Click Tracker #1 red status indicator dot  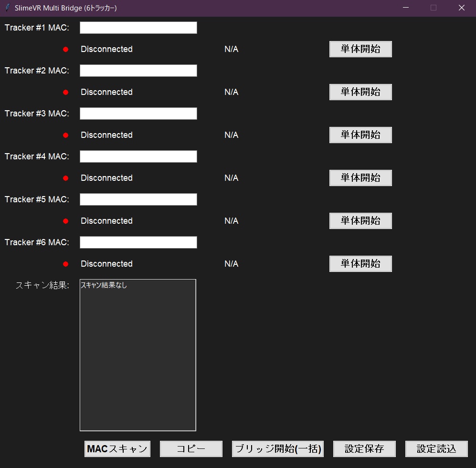pyautogui.click(x=65, y=50)
